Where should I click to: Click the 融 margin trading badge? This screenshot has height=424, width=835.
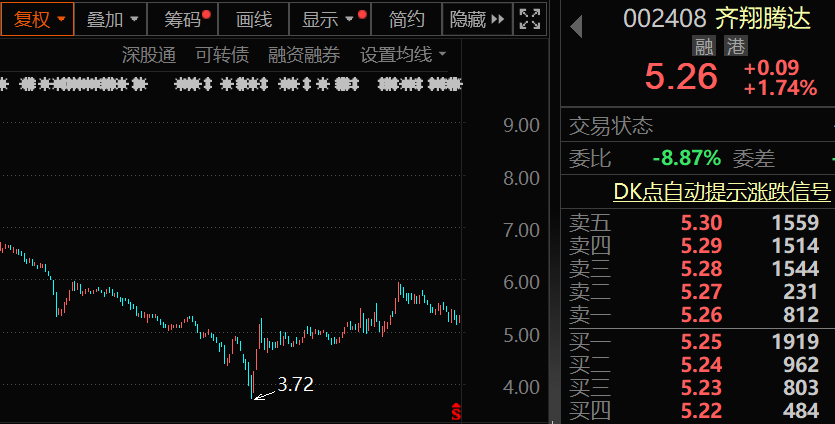click(x=704, y=46)
